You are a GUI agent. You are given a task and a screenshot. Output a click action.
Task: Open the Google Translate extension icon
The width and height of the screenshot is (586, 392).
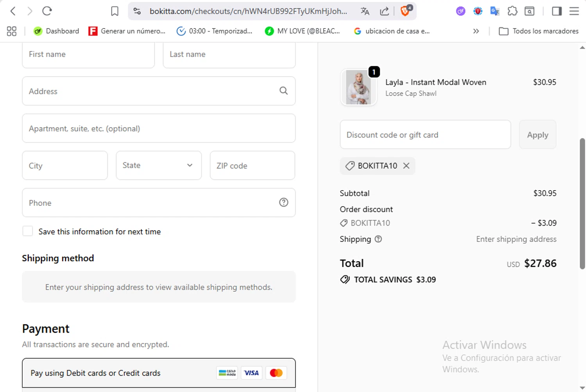[495, 11]
